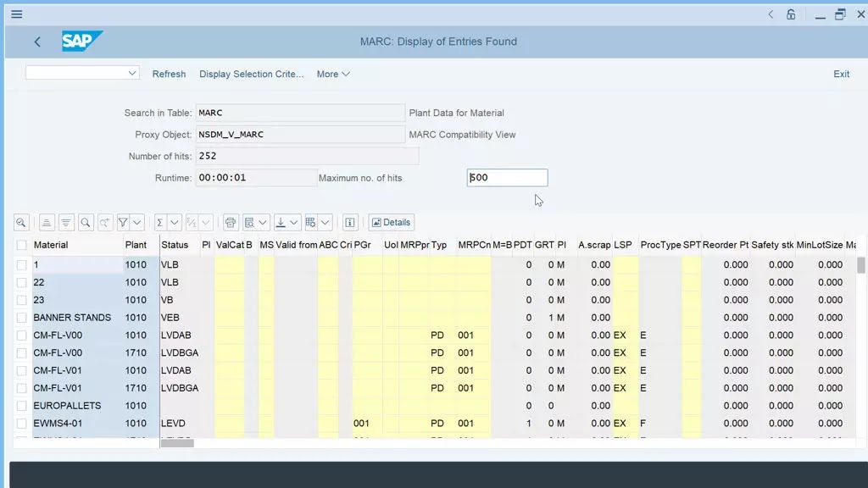Screen dimensions: 868x488
Task: Select the row checkbox for EWMS4-01
Action: [x=21, y=424]
